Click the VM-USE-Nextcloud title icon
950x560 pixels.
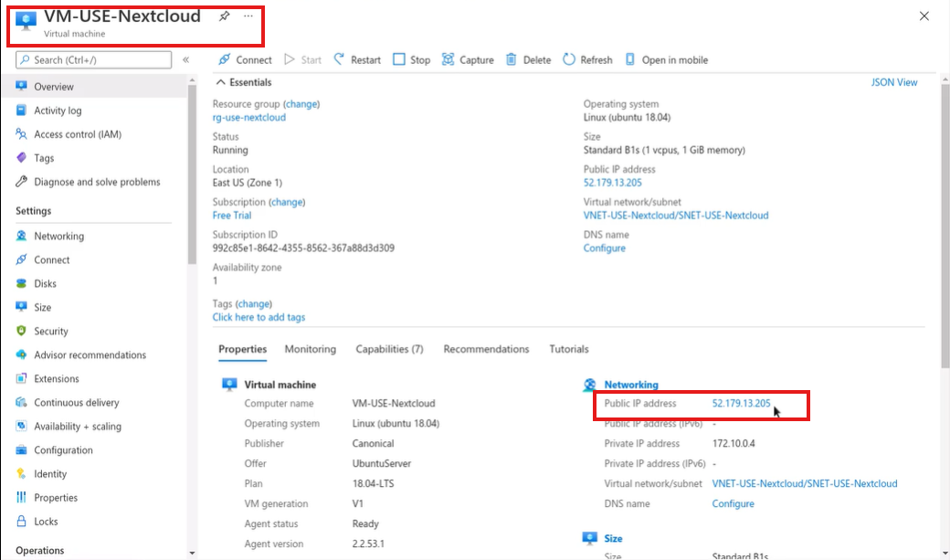26,21
